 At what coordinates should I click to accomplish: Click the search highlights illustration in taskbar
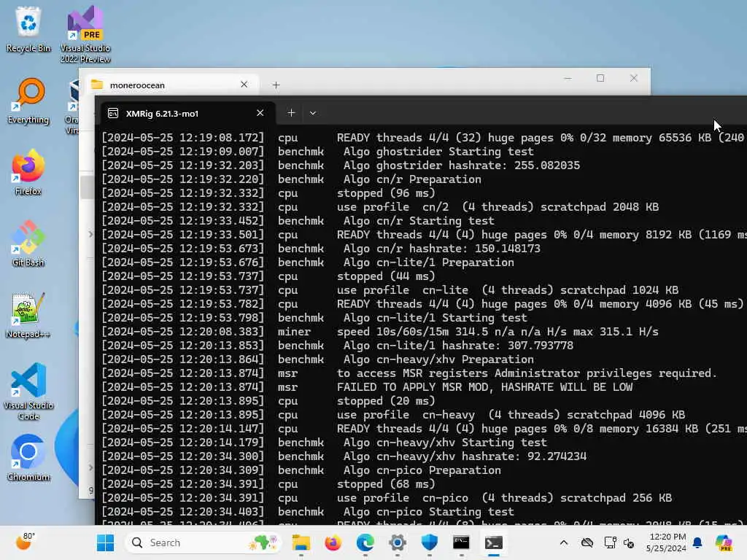pos(263,542)
